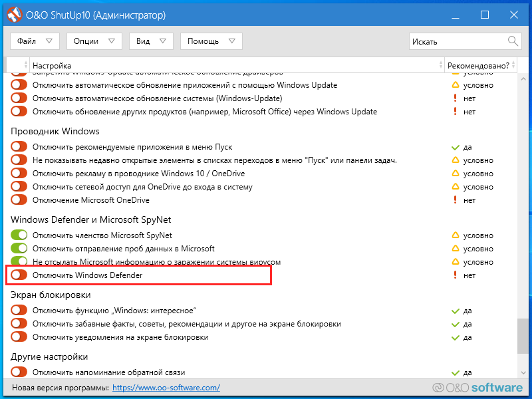This screenshot has height=399, width=532.
Task: Enable 'Отключение Microsoft OneDrive' switch
Action: (19, 199)
